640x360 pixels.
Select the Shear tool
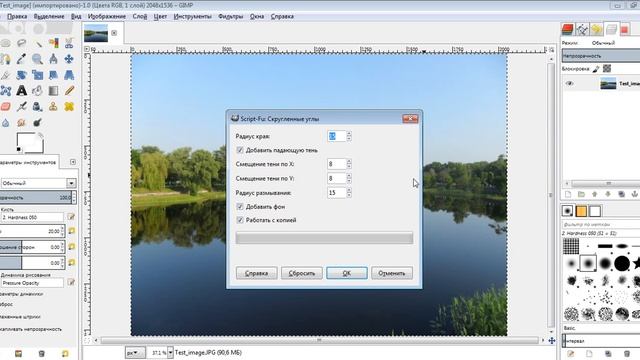(x=53, y=75)
